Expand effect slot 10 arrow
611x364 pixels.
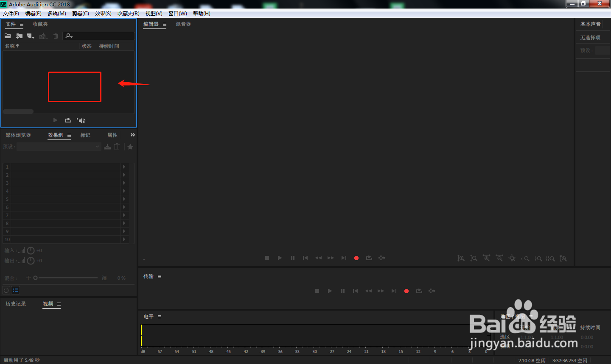coord(124,239)
